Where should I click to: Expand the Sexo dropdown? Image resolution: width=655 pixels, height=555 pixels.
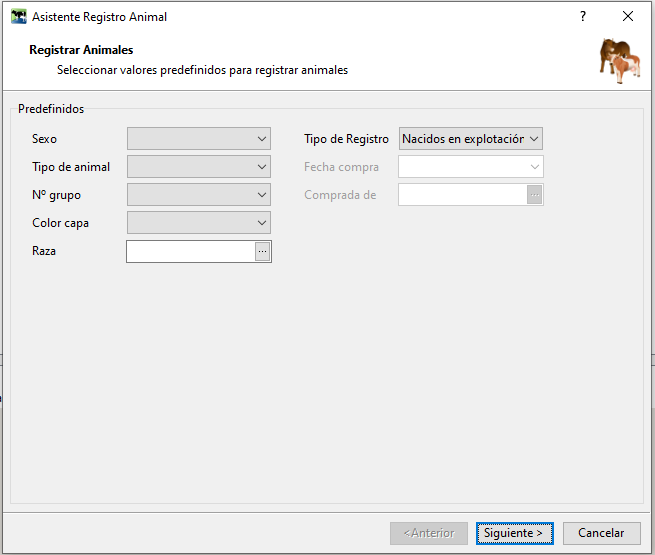[198, 139]
